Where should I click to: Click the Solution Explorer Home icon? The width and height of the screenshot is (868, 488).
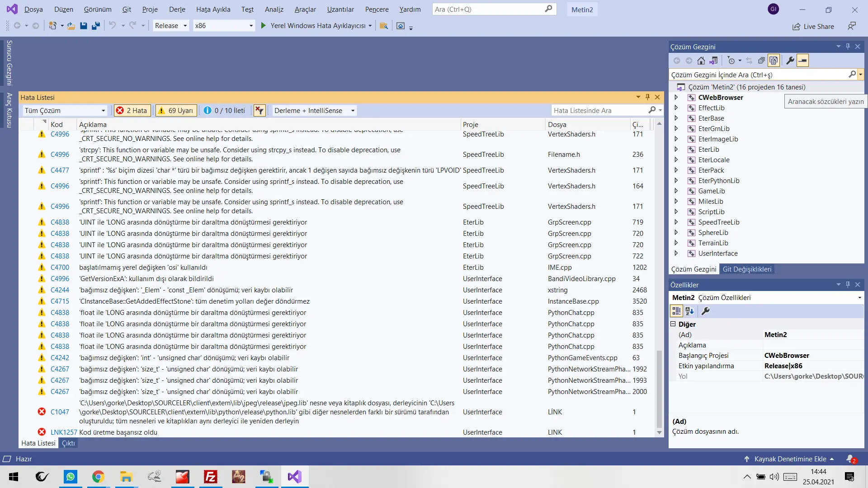coord(701,61)
